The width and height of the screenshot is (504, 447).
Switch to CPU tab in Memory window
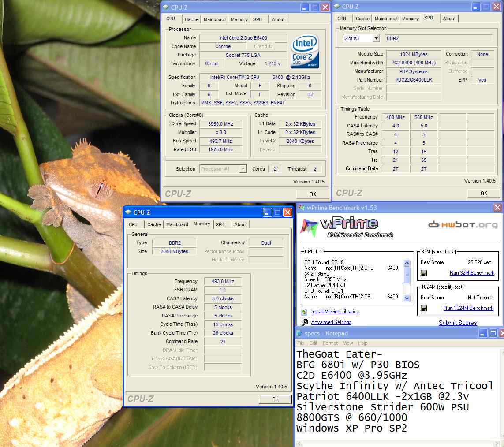(x=133, y=224)
